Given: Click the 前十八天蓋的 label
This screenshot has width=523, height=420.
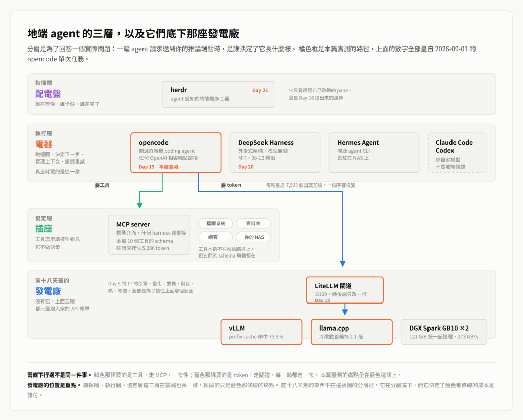Looking at the screenshot, I should tap(53, 281).
